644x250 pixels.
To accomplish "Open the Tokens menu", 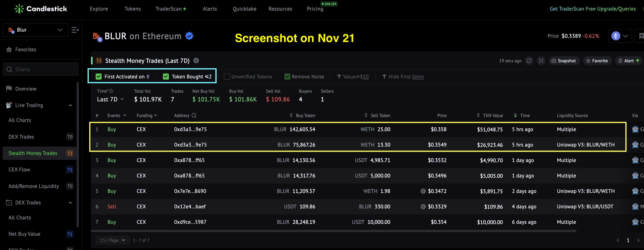I will (x=133, y=9).
